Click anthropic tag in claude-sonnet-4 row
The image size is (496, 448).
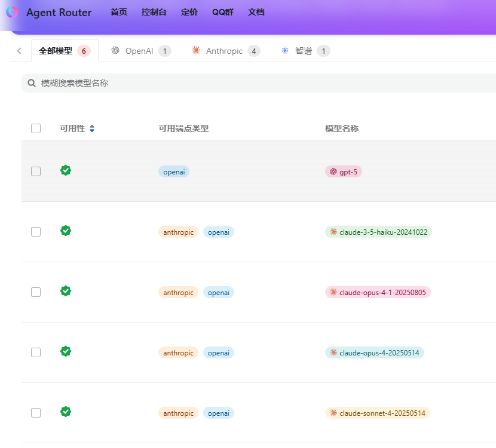coord(179,413)
